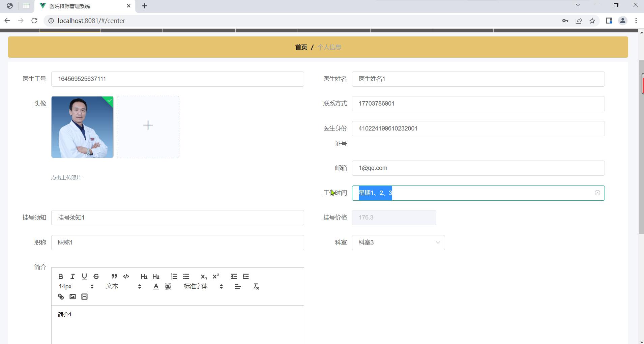Switch to the 医院资源管理系统 browser tab

84,6
